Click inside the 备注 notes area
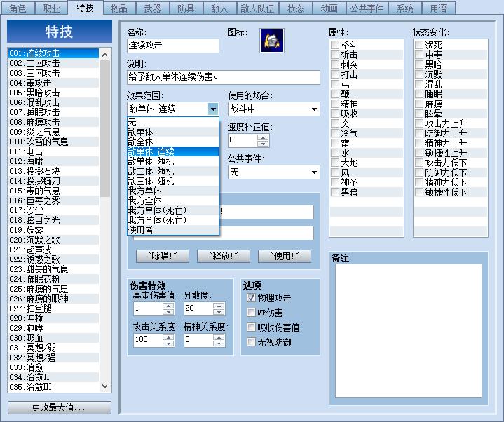 [409, 331]
